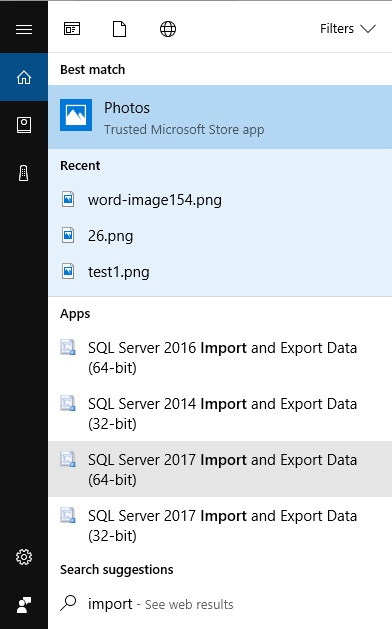
Task: Open the Settings gear in sidebar
Action: click(x=24, y=557)
